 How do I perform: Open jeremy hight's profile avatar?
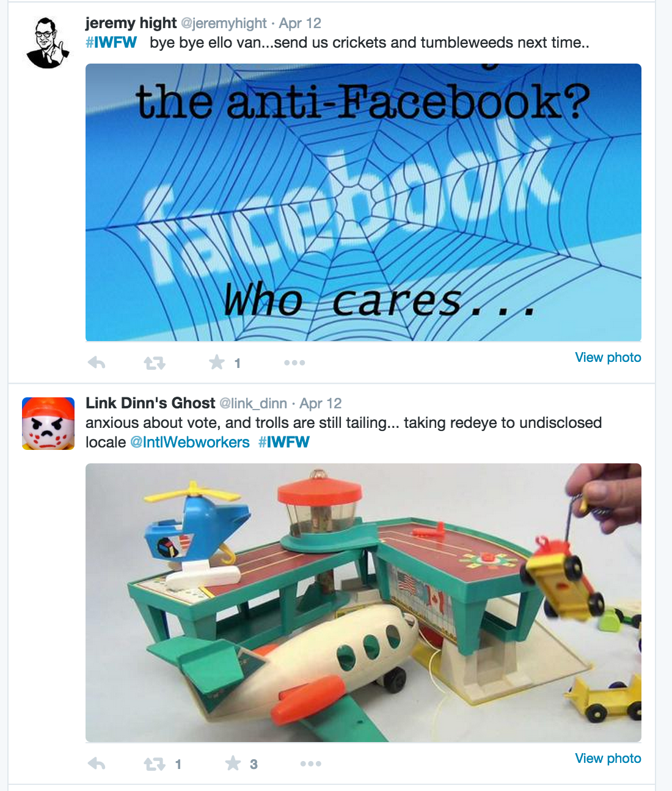(x=48, y=42)
